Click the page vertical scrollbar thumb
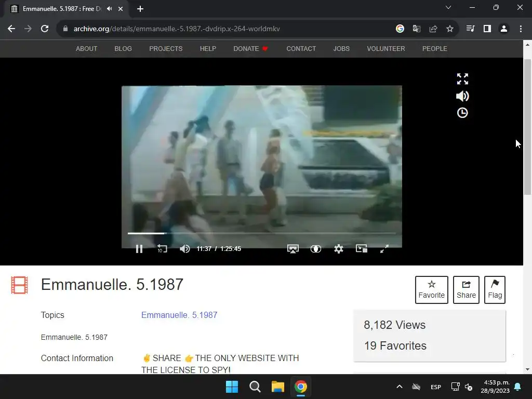This screenshot has width=532, height=399. 528,127
